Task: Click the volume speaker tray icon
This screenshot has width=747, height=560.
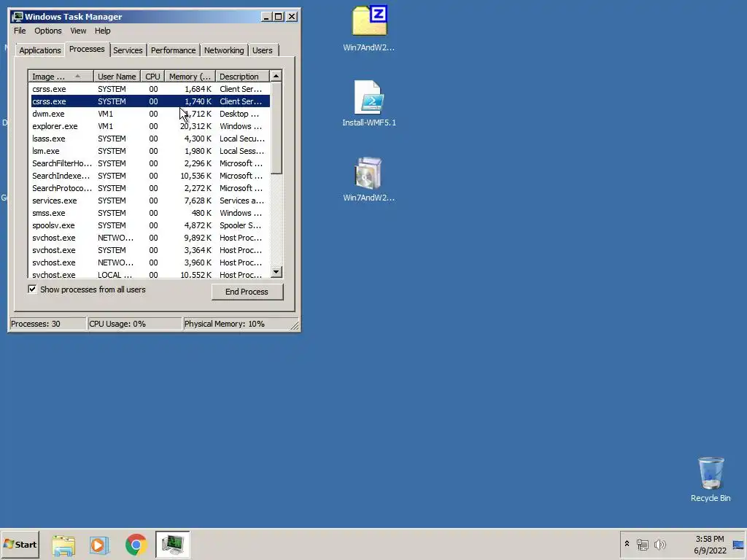Action: click(x=659, y=544)
